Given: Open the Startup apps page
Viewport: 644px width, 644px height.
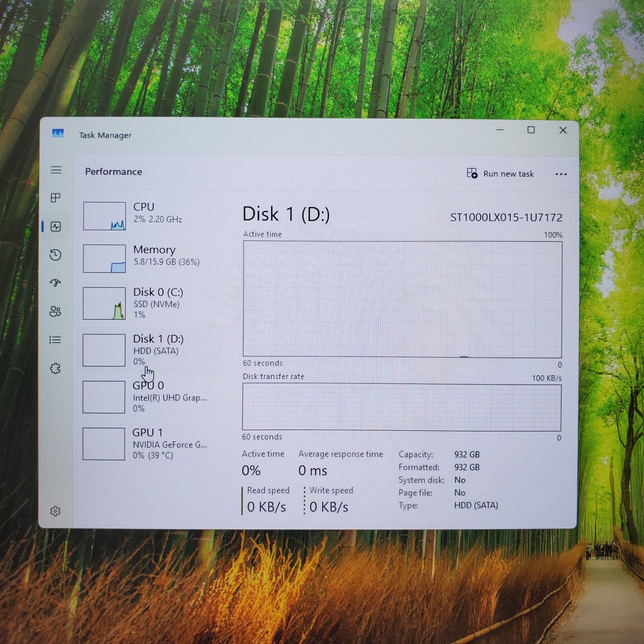Looking at the screenshot, I should [55, 283].
